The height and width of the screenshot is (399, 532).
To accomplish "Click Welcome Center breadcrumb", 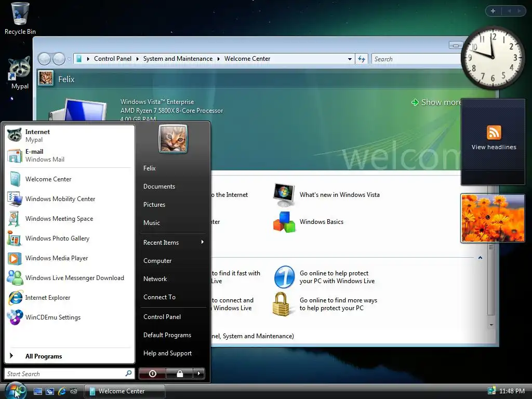I will point(247,59).
